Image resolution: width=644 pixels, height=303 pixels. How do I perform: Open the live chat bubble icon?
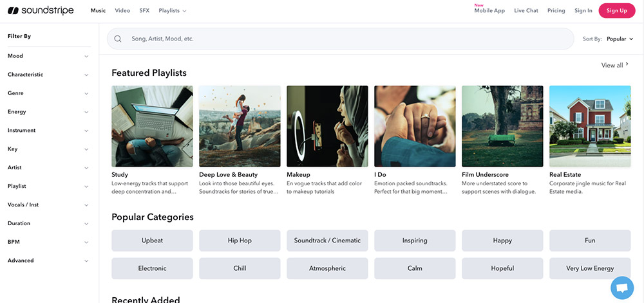point(622,288)
